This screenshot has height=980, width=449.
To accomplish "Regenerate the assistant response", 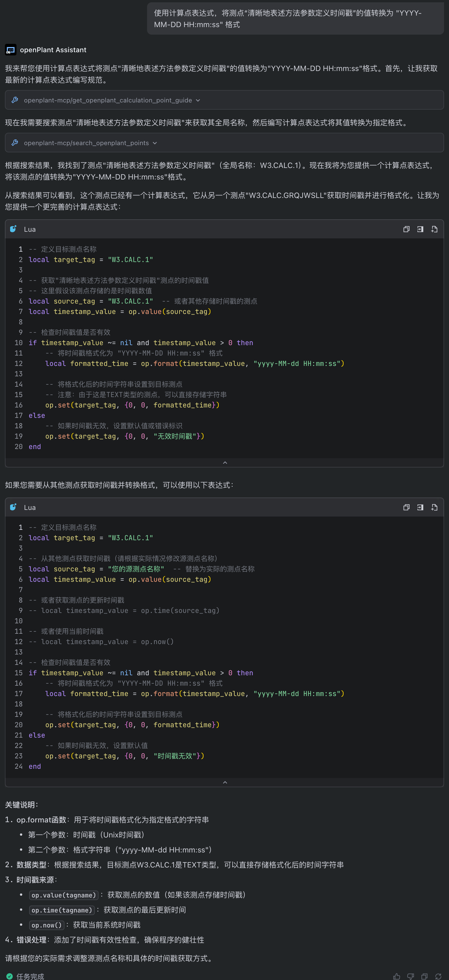I will pyautogui.click(x=438, y=976).
